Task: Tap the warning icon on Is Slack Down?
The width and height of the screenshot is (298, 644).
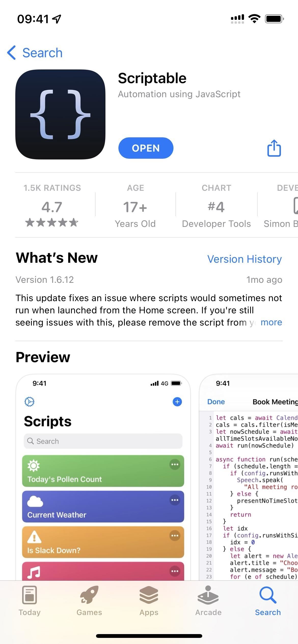Action: tap(34, 537)
